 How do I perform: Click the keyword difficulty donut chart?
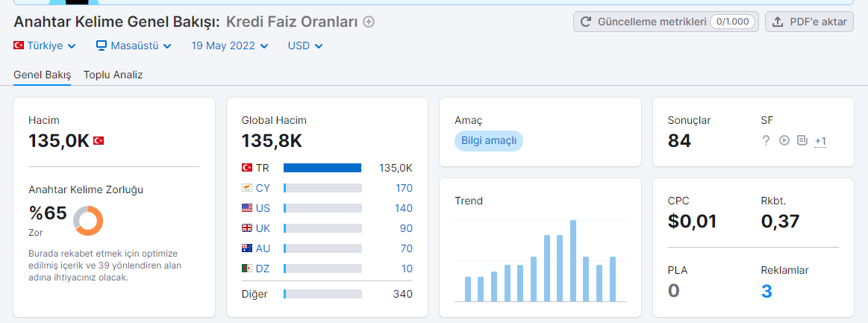pyautogui.click(x=89, y=220)
